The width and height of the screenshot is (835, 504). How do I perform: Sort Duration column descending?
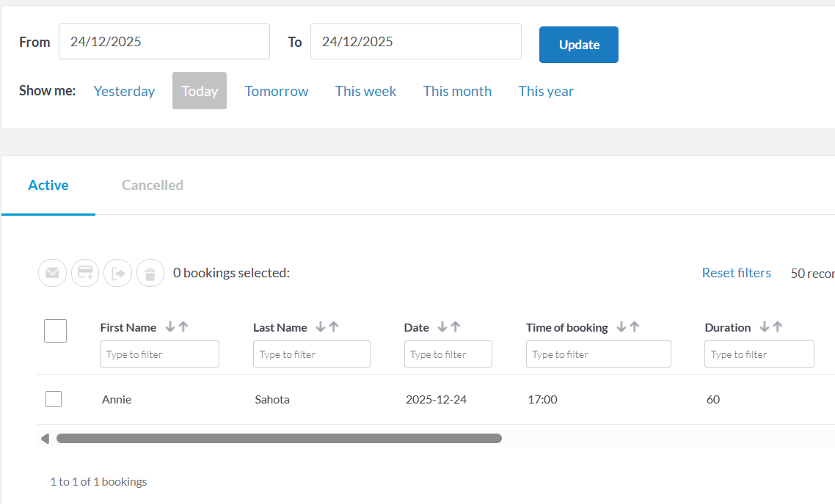pos(764,327)
